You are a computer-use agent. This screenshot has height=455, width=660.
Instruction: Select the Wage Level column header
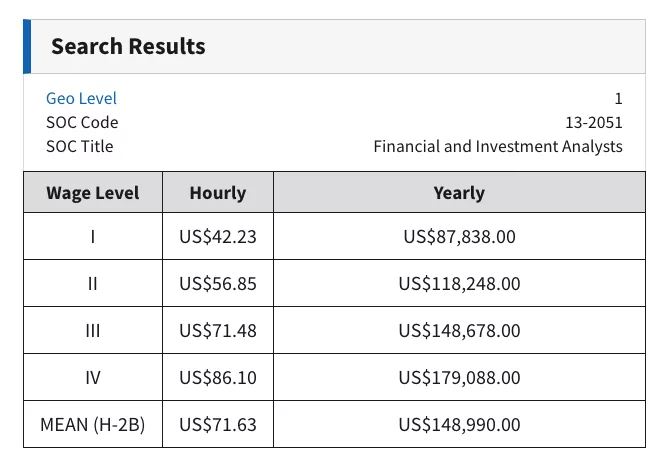93,193
